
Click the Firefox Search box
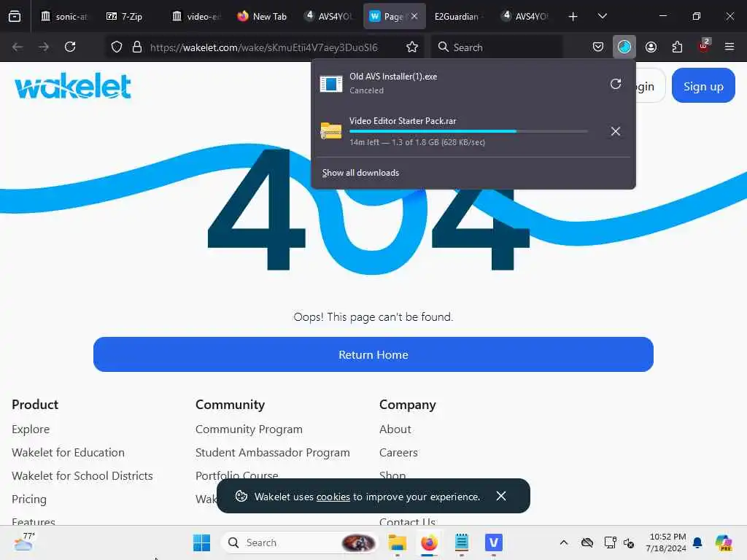[496, 47]
